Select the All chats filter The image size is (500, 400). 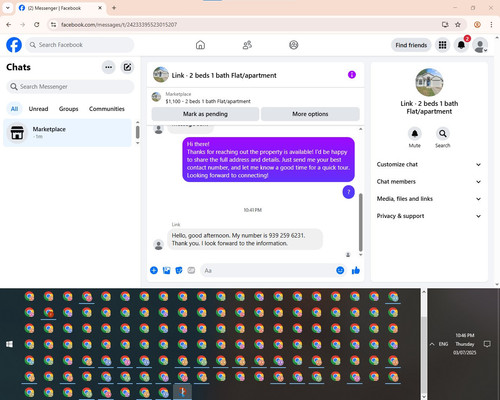click(x=14, y=109)
